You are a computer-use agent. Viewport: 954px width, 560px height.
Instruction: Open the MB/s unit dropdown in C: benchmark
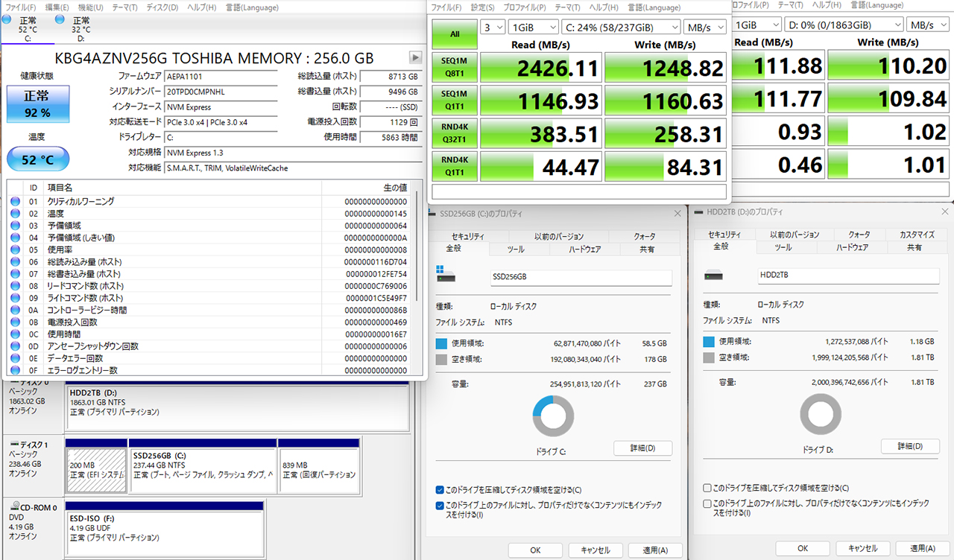click(706, 28)
